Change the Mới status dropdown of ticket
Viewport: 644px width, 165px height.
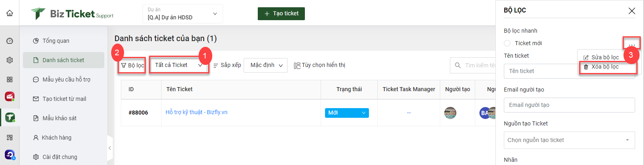(x=347, y=113)
